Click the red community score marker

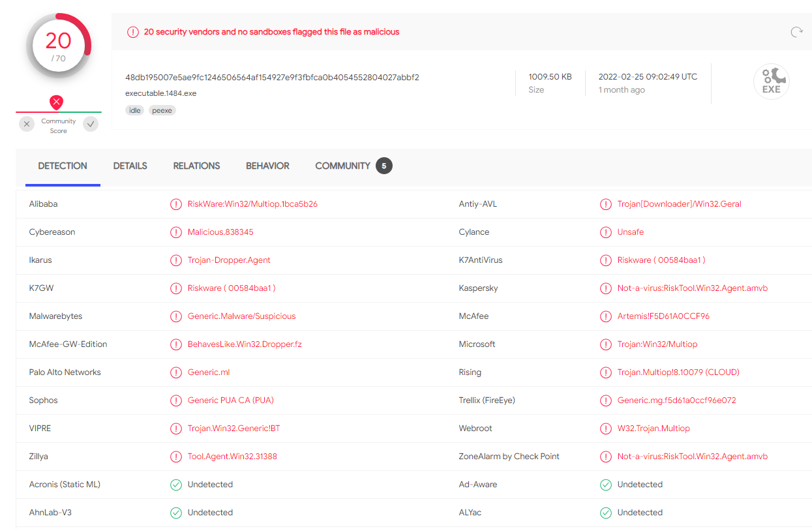(57, 103)
